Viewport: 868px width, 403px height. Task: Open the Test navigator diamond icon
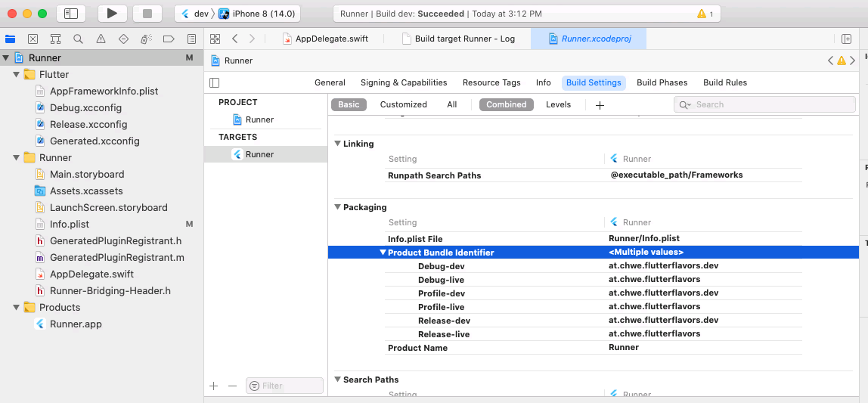point(123,39)
